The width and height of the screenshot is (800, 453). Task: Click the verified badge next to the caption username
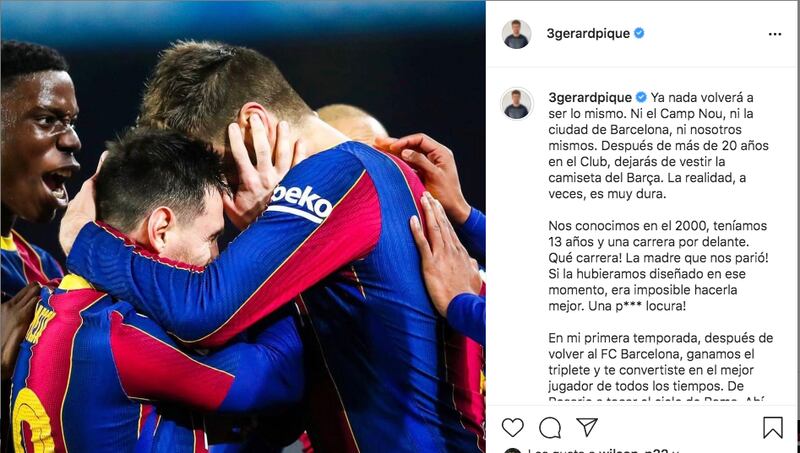click(x=641, y=97)
